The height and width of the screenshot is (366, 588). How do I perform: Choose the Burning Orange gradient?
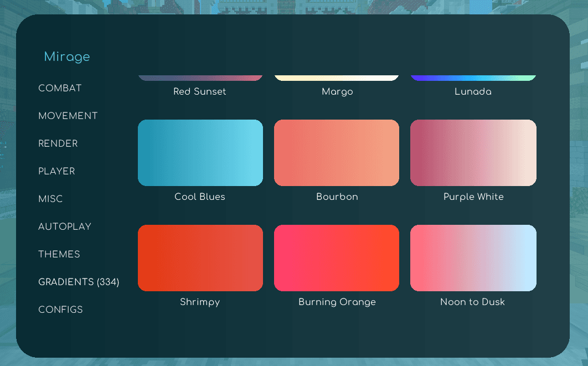coord(336,258)
